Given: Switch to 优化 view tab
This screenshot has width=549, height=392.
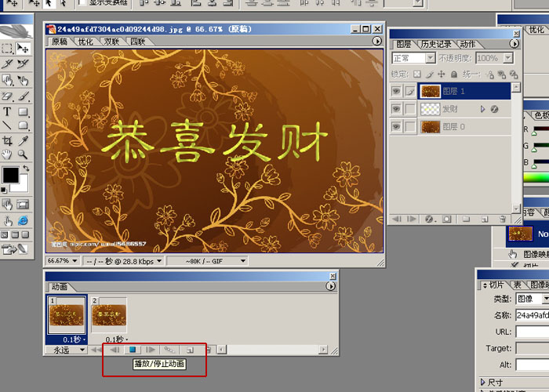Looking at the screenshot, I should 85,42.
